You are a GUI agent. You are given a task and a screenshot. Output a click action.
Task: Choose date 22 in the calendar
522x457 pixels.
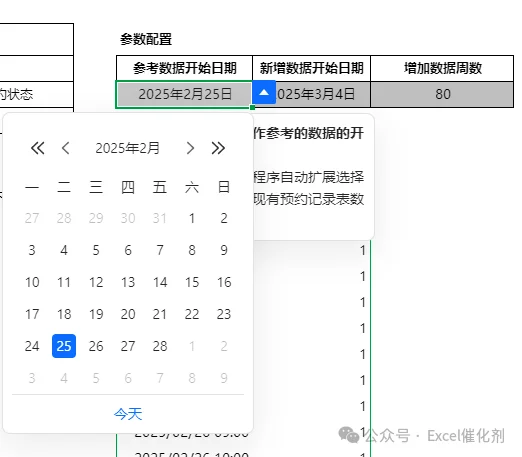click(x=192, y=314)
